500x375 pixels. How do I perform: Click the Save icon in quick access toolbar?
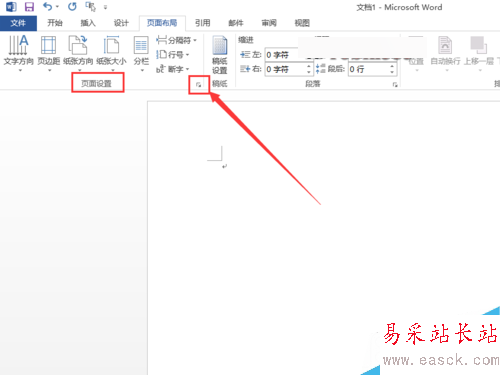point(29,7)
